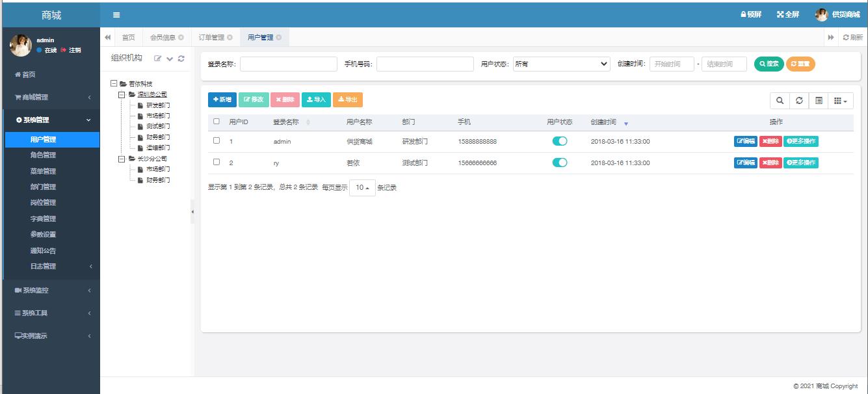Toggle user status switch for admin
The width and height of the screenshot is (868, 394).
[559, 141]
